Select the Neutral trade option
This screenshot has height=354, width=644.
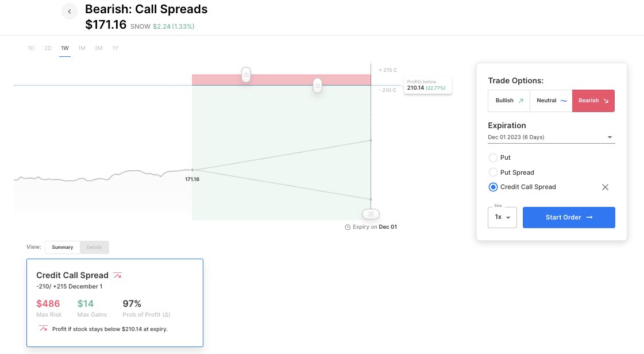coord(551,101)
